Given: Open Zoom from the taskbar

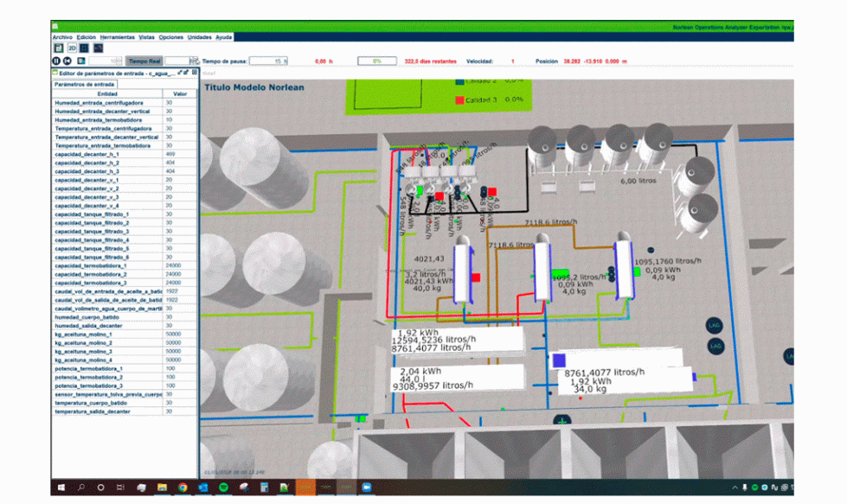Looking at the screenshot, I should pyautogui.click(x=367, y=488).
